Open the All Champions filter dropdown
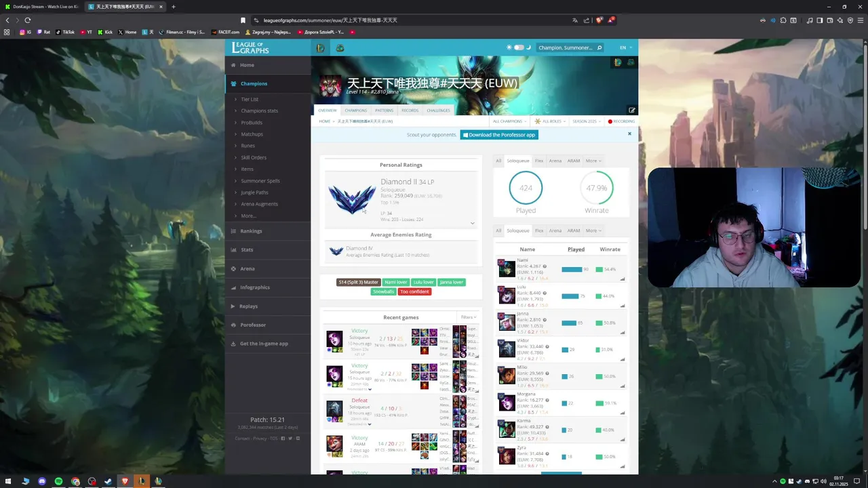The width and height of the screenshot is (868, 488). point(509,121)
